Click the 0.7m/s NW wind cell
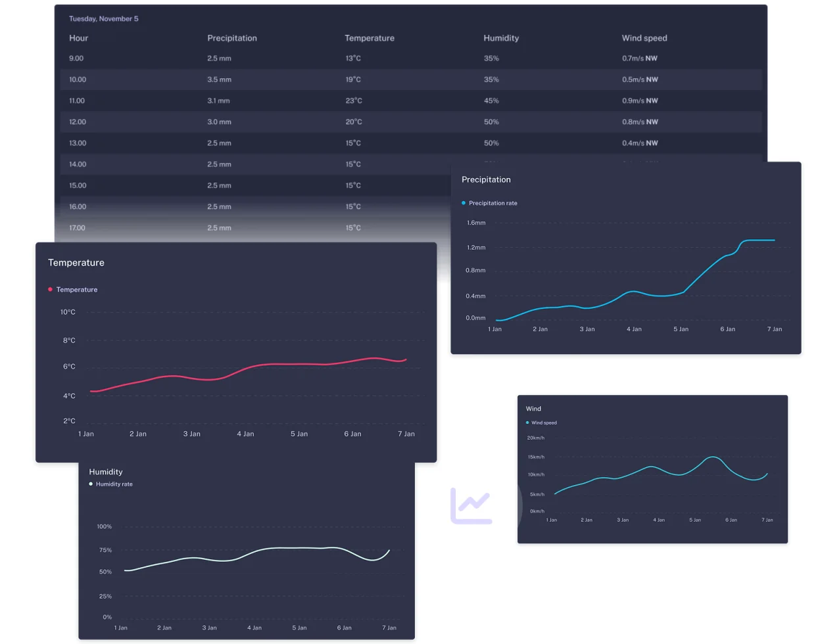 click(x=640, y=58)
